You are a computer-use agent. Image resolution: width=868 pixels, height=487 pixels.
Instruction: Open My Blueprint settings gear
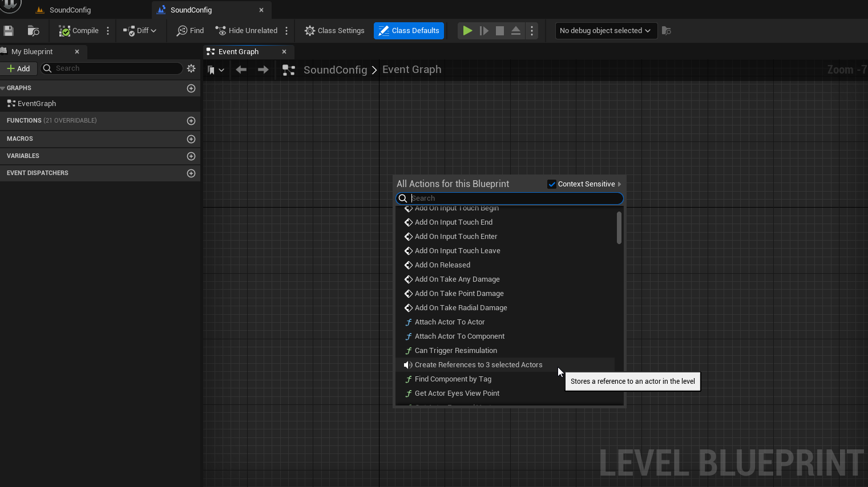(x=191, y=68)
